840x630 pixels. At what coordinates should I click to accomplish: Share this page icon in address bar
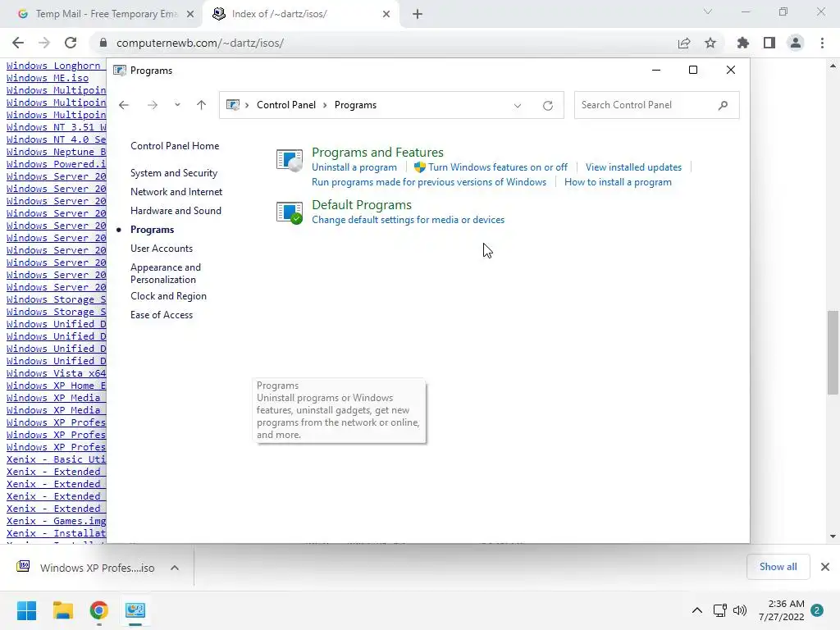(684, 43)
